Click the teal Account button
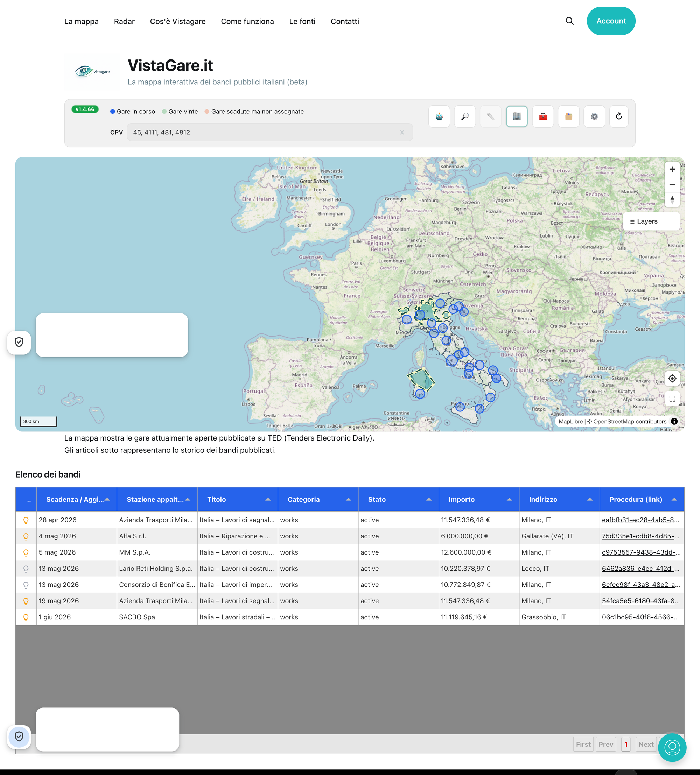 point(611,21)
